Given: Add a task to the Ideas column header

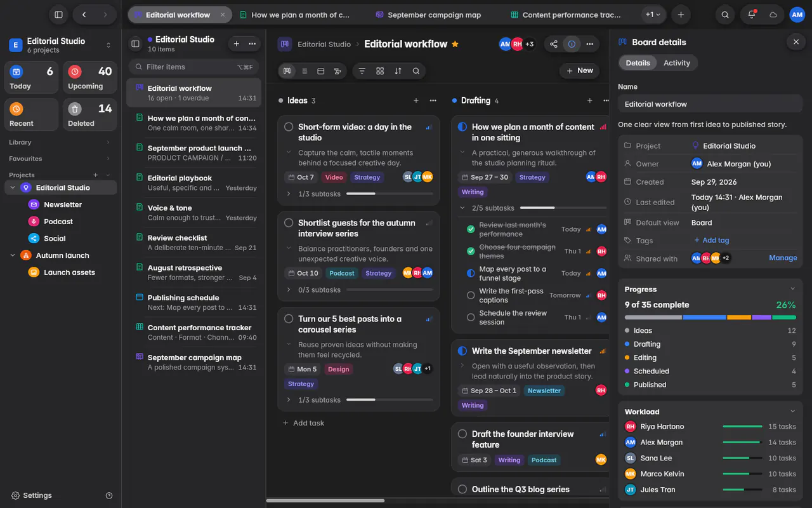Looking at the screenshot, I should [x=416, y=100].
